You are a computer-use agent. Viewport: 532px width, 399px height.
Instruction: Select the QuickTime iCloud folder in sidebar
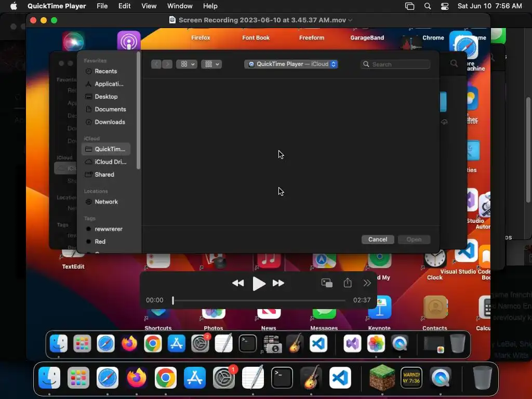click(106, 149)
